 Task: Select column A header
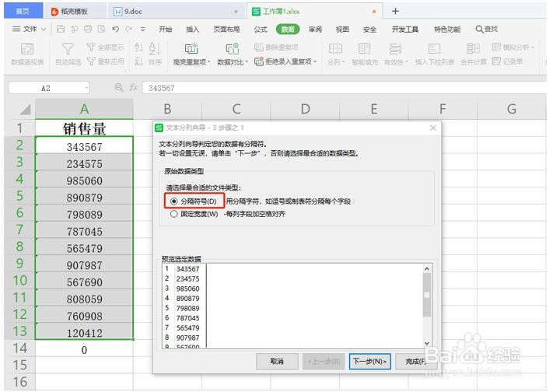tap(84, 109)
